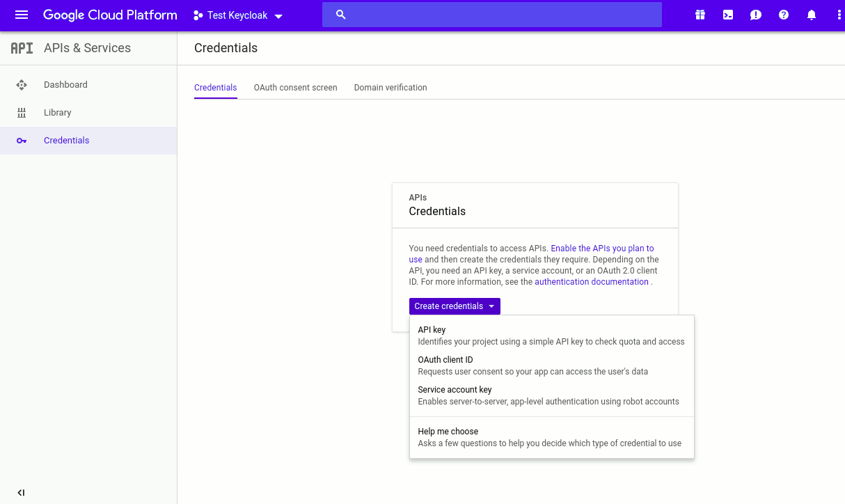View notifications bell icon

coord(812,15)
